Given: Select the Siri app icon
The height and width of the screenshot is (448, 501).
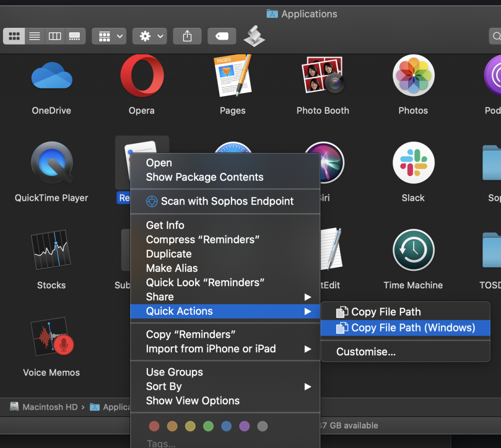Looking at the screenshot, I should pos(332,163).
